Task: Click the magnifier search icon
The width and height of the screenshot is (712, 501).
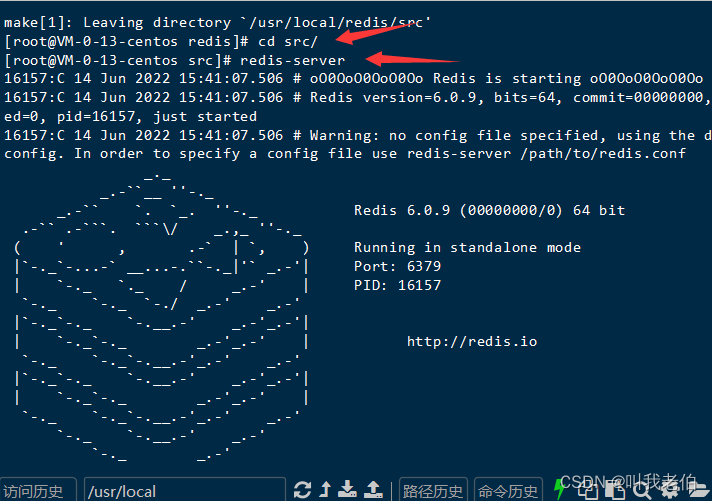Action: click(x=642, y=491)
